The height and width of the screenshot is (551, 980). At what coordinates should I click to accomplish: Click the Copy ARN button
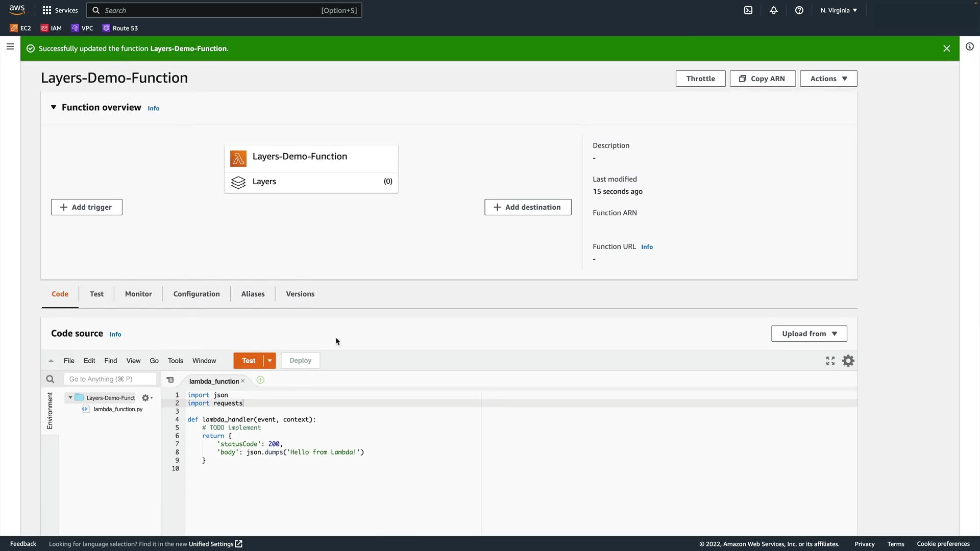[762, 79]
